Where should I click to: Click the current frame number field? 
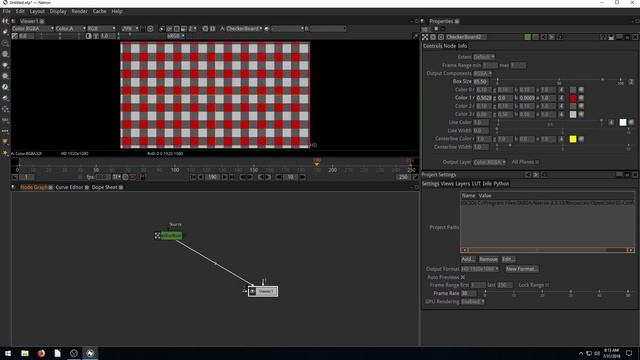point(212,177)
